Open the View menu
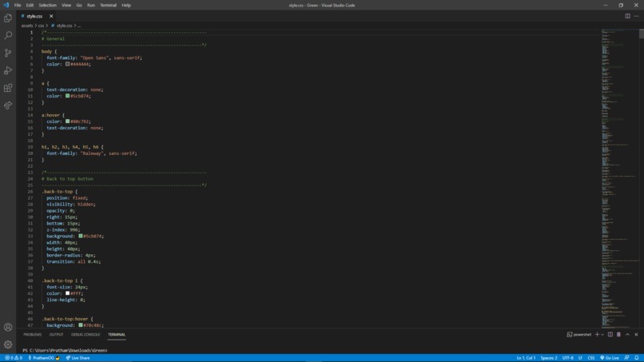 point(66,6)
